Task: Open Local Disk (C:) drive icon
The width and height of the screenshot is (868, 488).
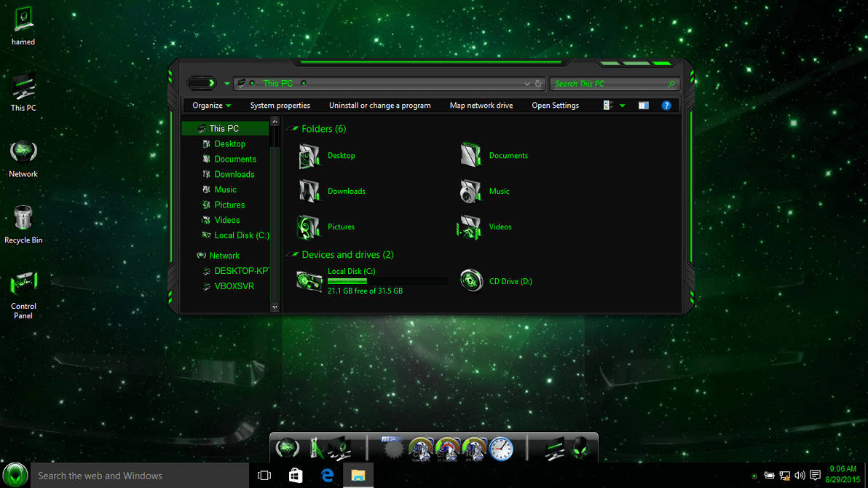Action: tap(309, 280)
